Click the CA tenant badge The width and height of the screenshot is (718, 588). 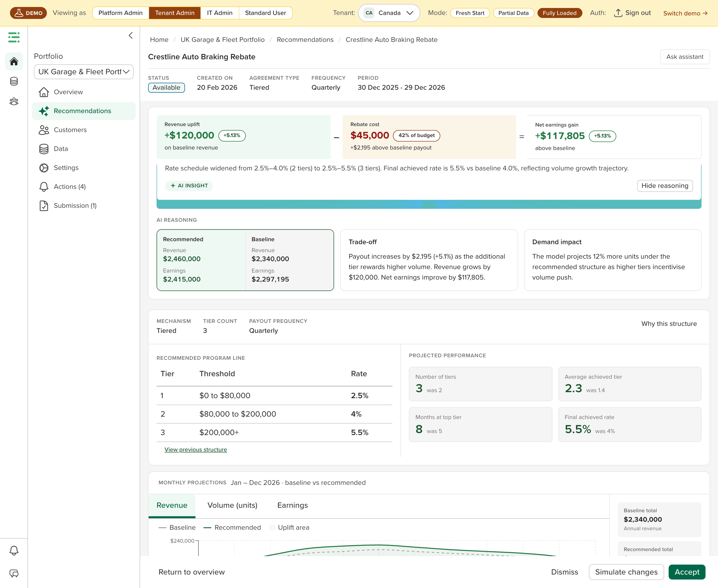(369, 13)
